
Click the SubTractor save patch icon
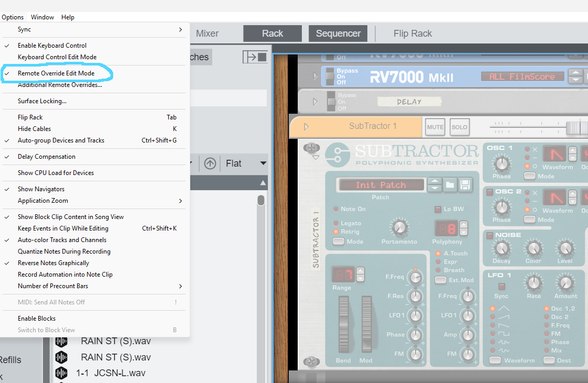(x=465, y=185)
